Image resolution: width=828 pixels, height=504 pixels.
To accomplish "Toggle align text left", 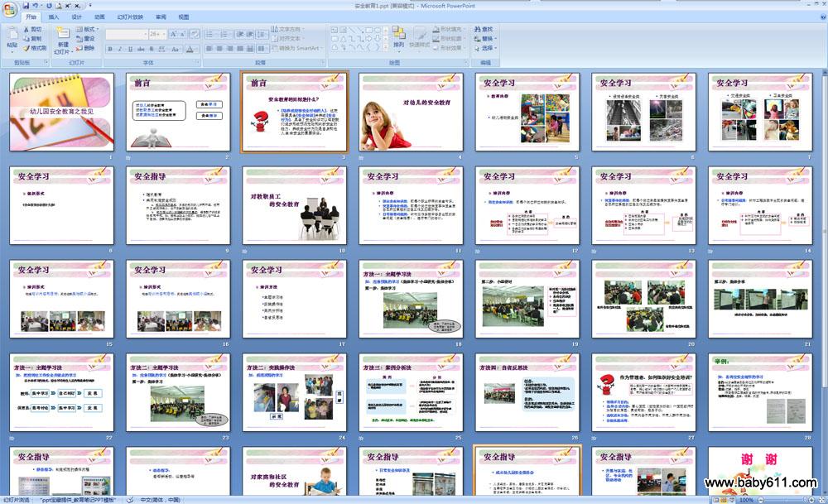I will coord(209,49).
